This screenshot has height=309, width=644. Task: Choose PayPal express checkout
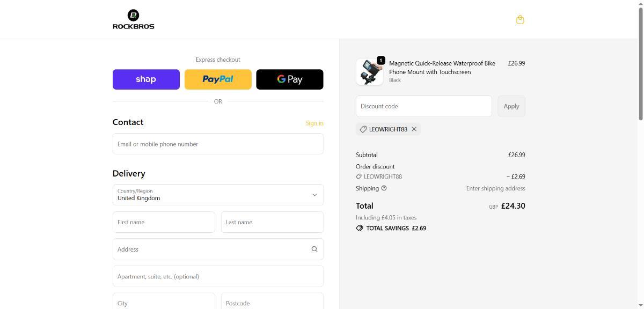[218, 79]
